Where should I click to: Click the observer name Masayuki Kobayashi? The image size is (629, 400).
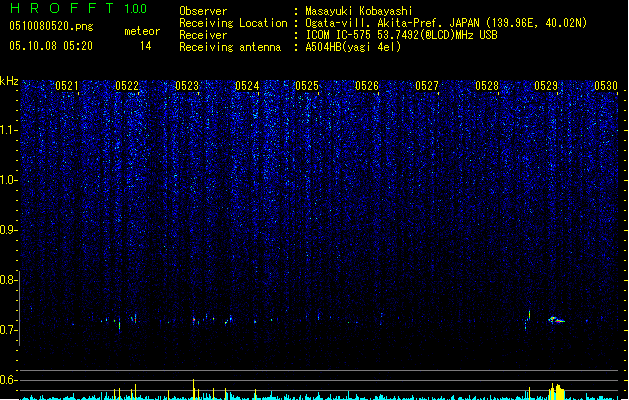[359, 11]
